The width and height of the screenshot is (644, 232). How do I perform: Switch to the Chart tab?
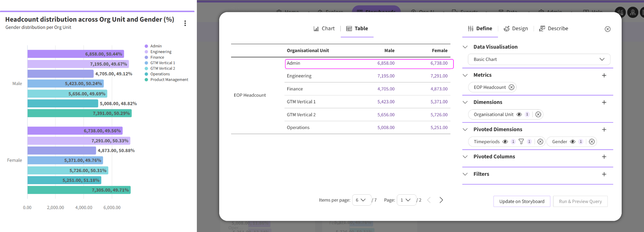(x=324, y=29)
